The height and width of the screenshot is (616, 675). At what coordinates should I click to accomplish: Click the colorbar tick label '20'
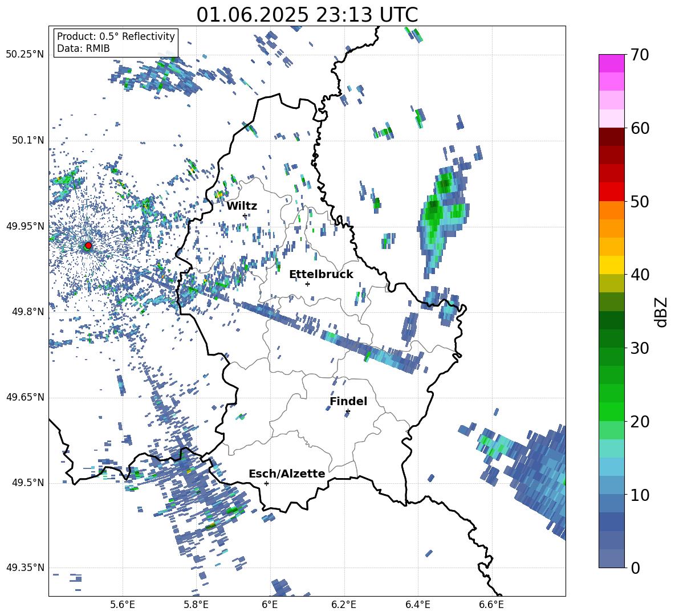pos(640,422)
